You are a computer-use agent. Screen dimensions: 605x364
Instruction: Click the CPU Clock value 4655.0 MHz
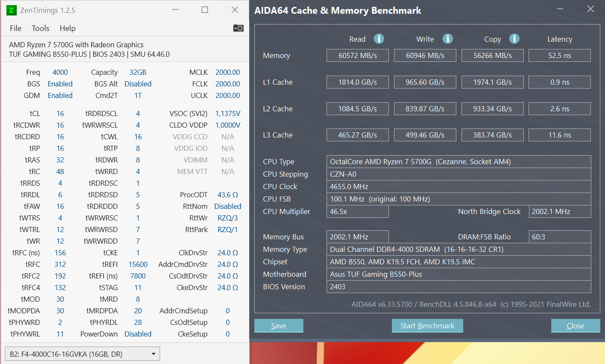(x=459, y=187)
